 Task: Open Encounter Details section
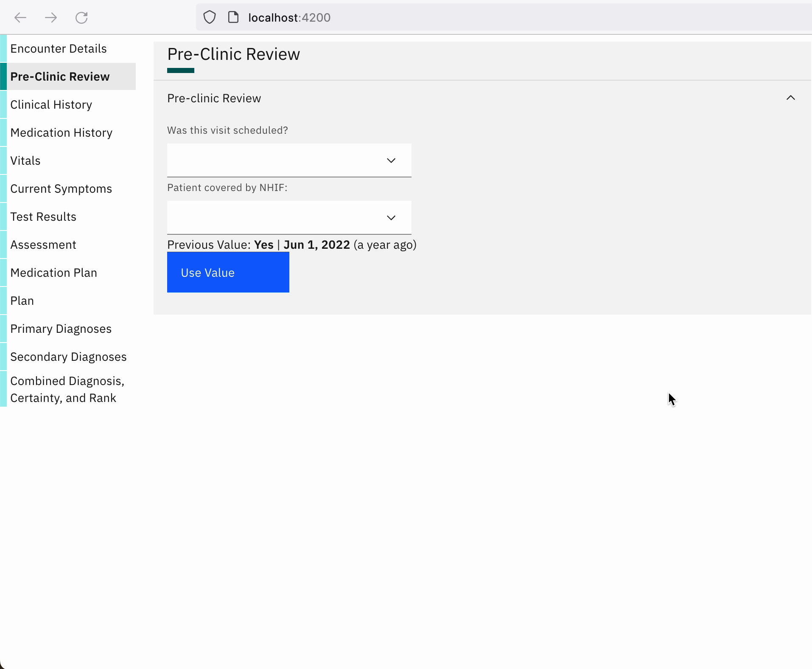68,49
